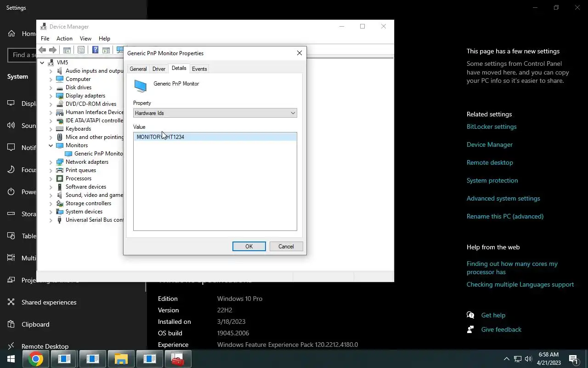Select the MONITOR HT1234 hardware ID value
Image resolution: width=588 pixels, height=368 pixels.
pyautogui.click(x=215, y=137)
